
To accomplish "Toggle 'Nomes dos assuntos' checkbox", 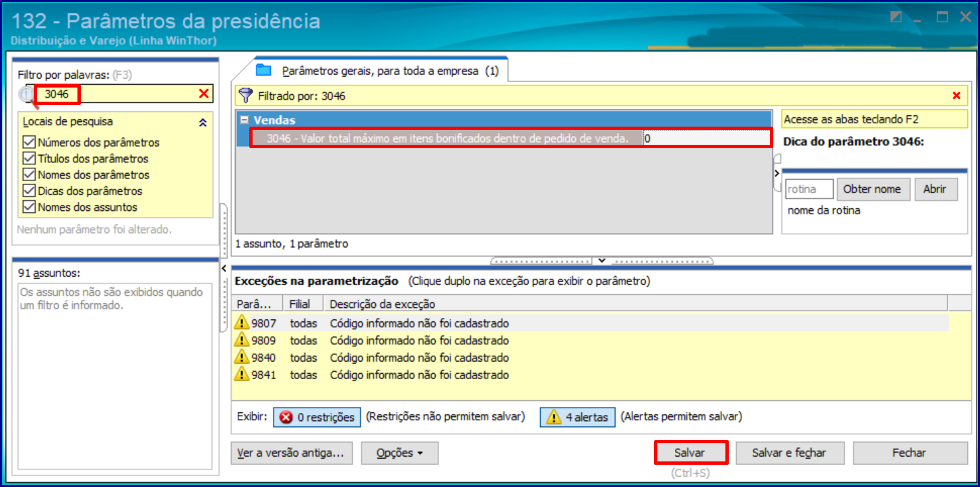I will click(x=29, y=207).
